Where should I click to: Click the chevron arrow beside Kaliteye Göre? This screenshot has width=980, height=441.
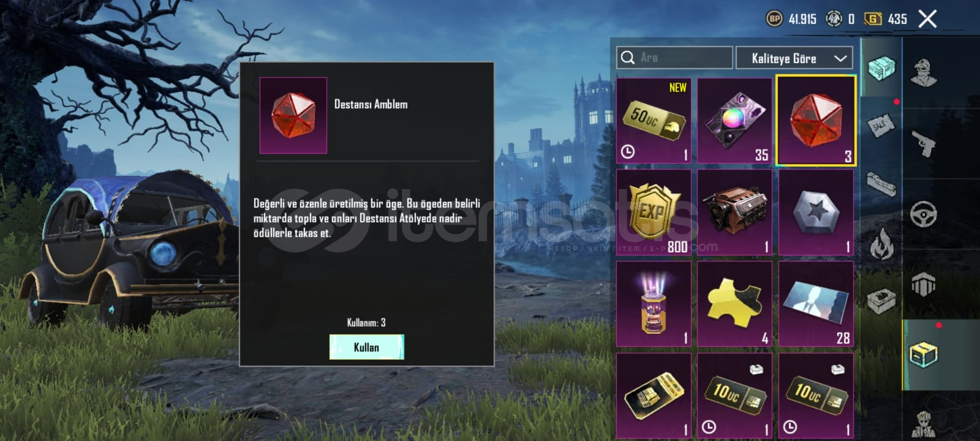[x=840, y=59]
